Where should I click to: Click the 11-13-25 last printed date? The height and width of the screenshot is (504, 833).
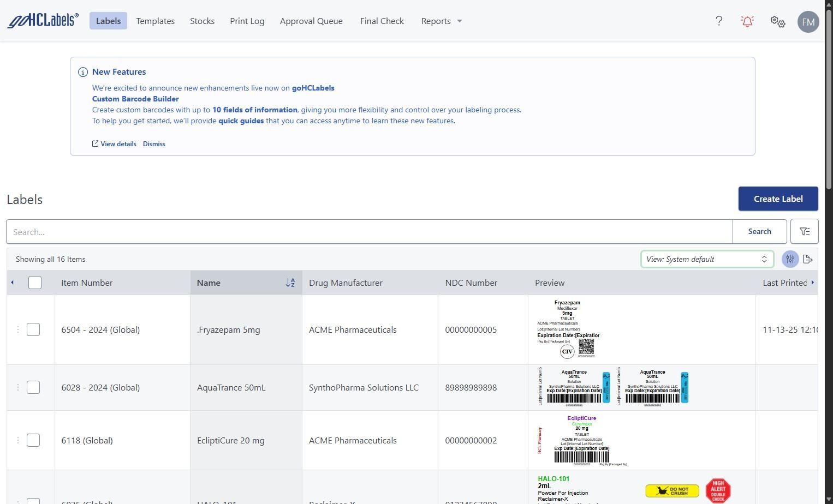(789, 329)
